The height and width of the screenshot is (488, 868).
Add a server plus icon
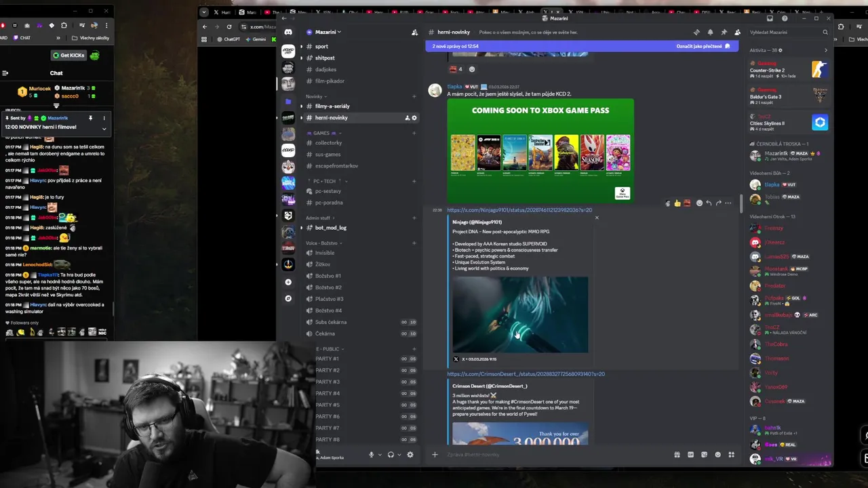(288, 282)
